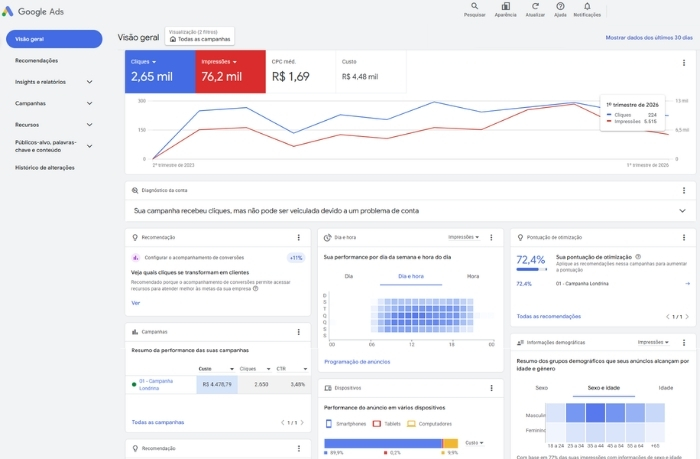Click the help icon beside Sua pontuação de otimização

pyautogui.click(x=638, y=257)
